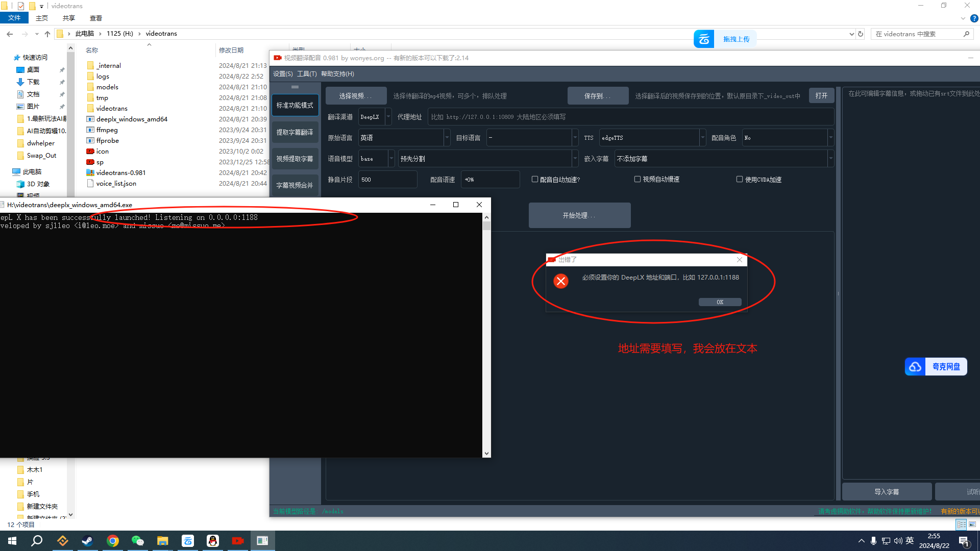Open WeChat from the taskbar
This screenshot has width=980, height=551.
[137, 541]
